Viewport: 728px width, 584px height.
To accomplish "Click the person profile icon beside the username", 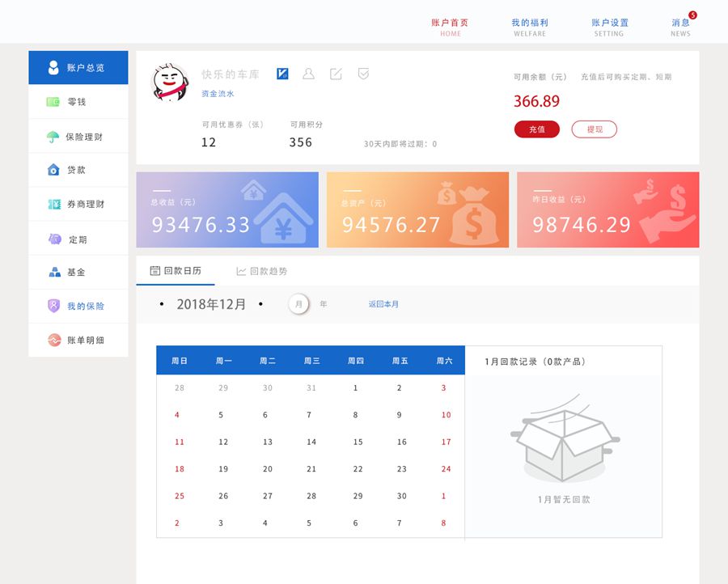I will [x=308, y=74].
